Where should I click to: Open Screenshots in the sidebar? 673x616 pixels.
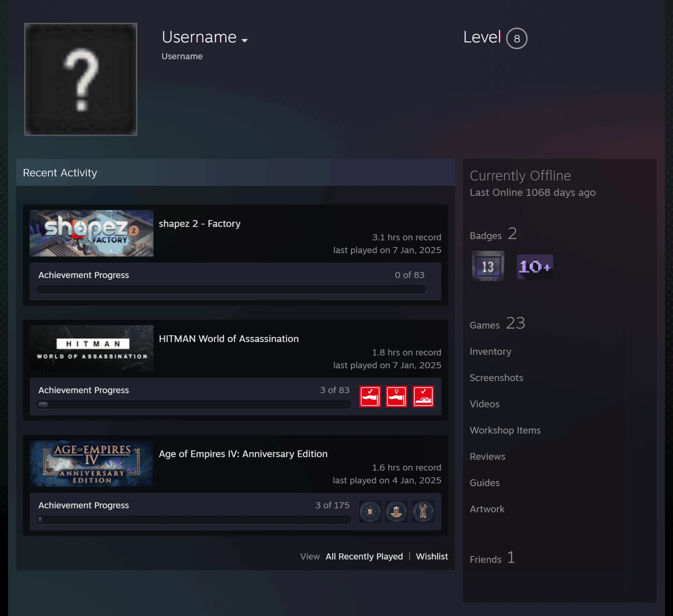(x=496, y=378)
